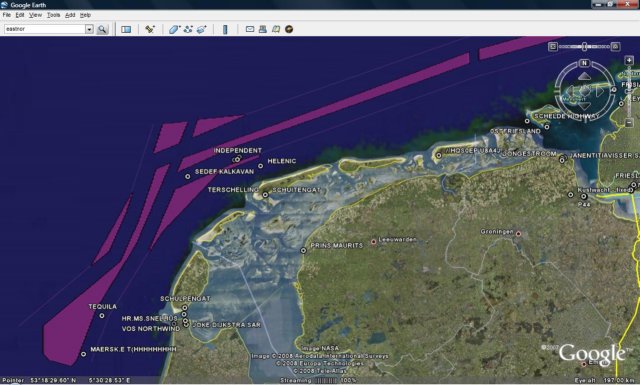
Task: Toggle the sidebar panel icon
Action: click(126, 29)
